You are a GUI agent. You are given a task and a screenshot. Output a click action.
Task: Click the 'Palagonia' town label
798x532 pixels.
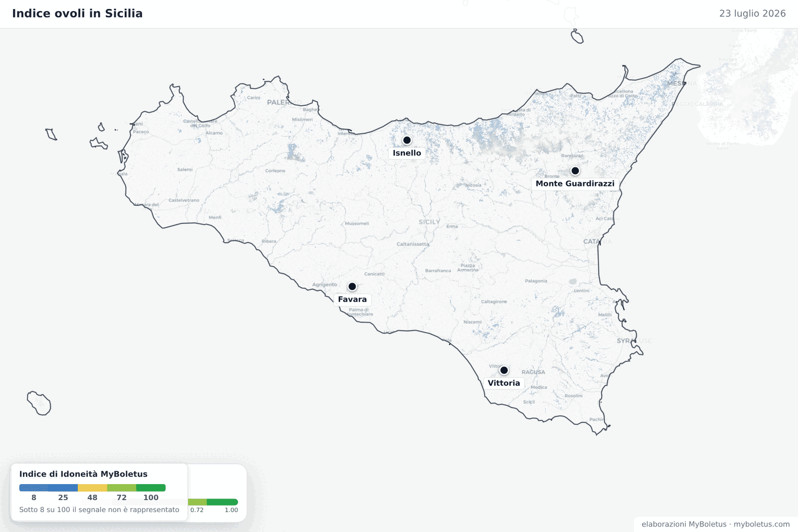pyautogui.click(x=536, y=281)
